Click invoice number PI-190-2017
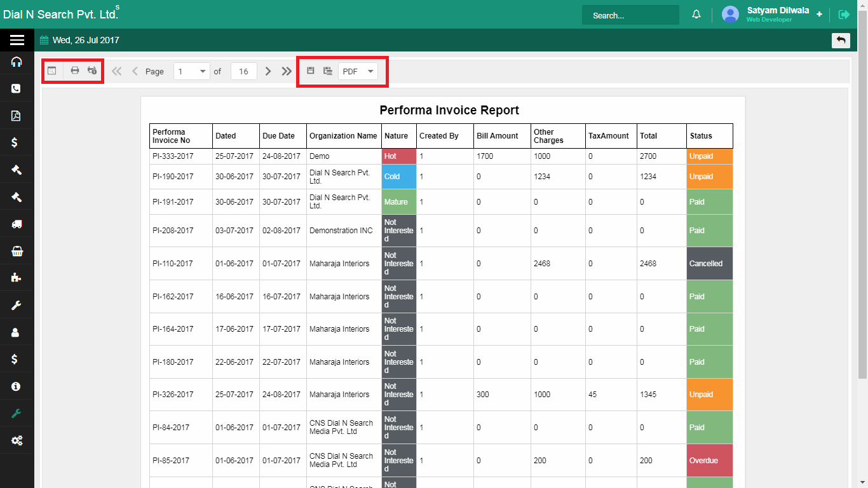The image size is (868, 488). tap(173, 177)
